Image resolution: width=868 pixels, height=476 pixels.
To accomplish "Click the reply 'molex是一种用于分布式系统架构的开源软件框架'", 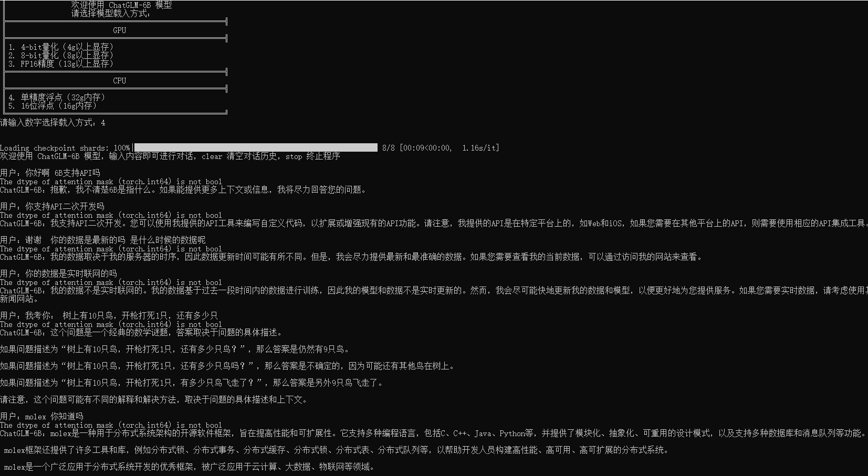I will 433,433.
